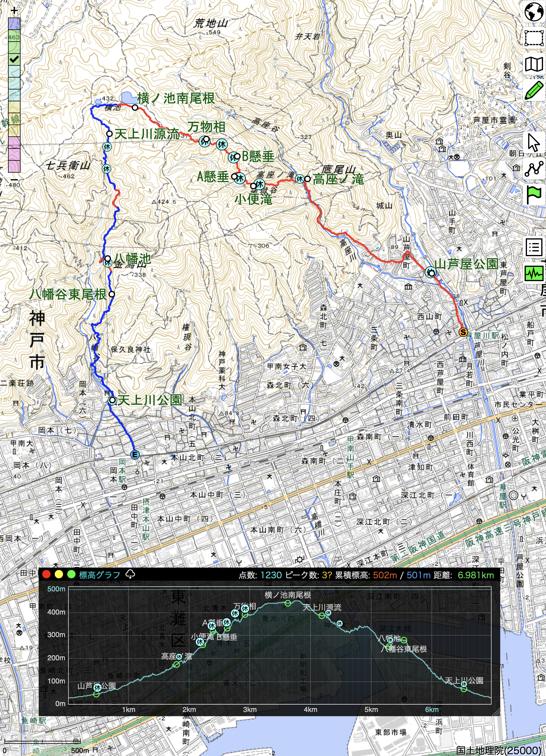Activate the green pencil edit tool
The image size is (546, 756).
[534, 90]
